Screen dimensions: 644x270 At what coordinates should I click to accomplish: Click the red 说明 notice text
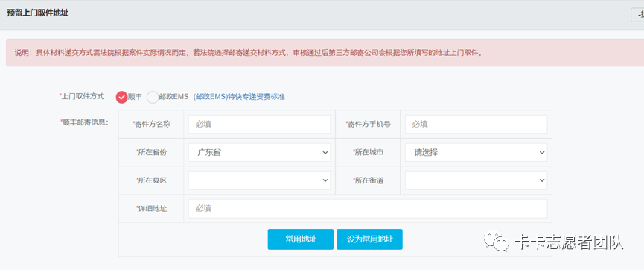point(249,53)
